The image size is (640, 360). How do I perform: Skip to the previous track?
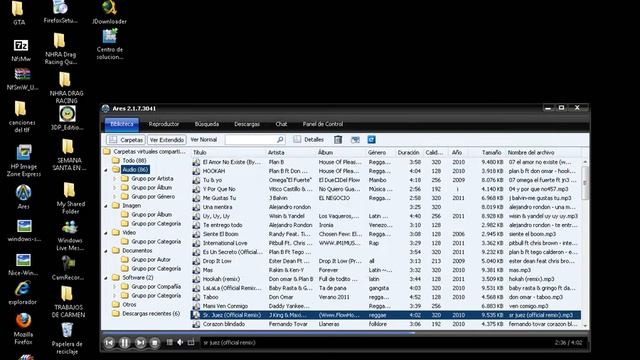pyautogui.click(x=109, y=343)
